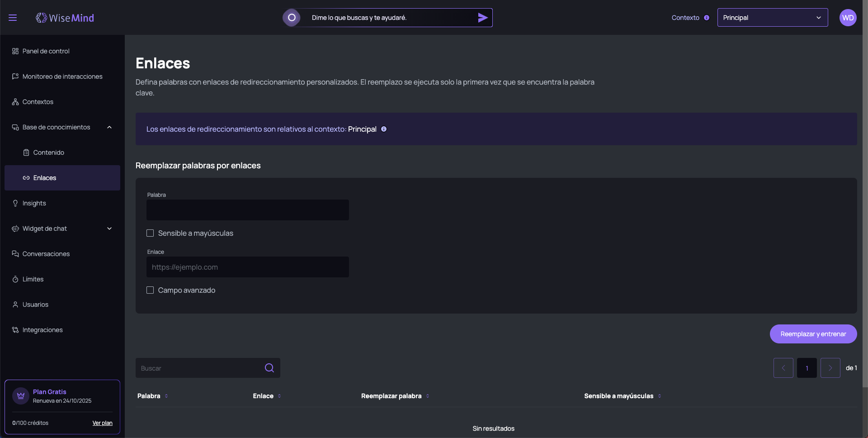Viewport: 868px width, 438px height.
Task: Click the WiseMind logo
Action: point(65,18)
